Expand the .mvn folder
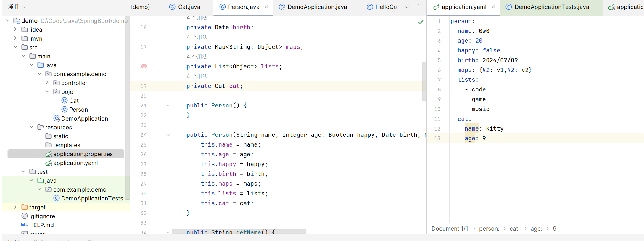This screenshot has width=644, height=241. click(15, 38)
